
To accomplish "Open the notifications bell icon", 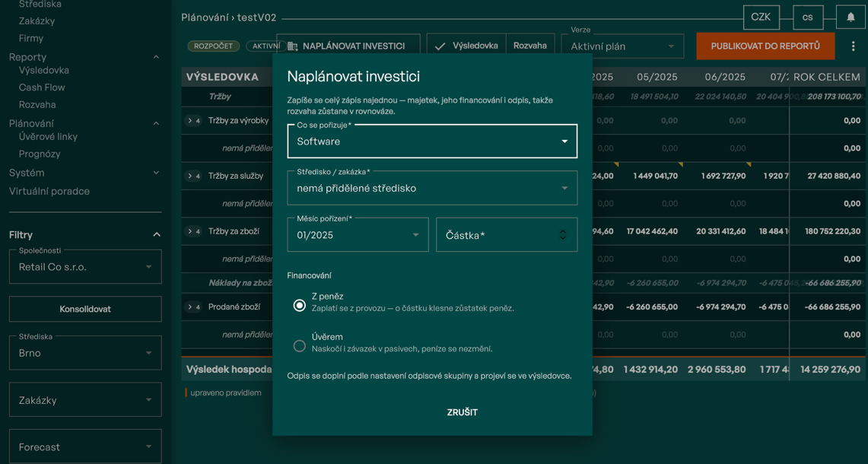I will (x=851, y=17).
